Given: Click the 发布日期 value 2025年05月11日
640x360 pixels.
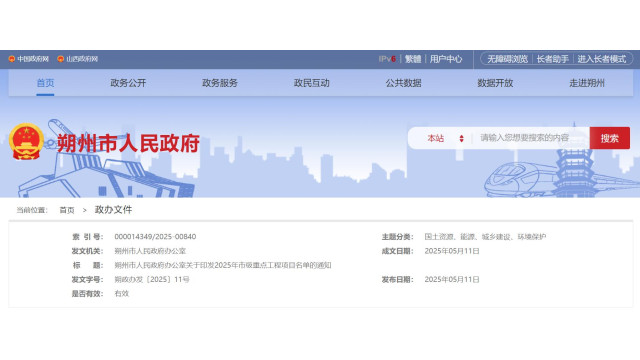Looking at the screenshot, I should click(x=452, y=280).
